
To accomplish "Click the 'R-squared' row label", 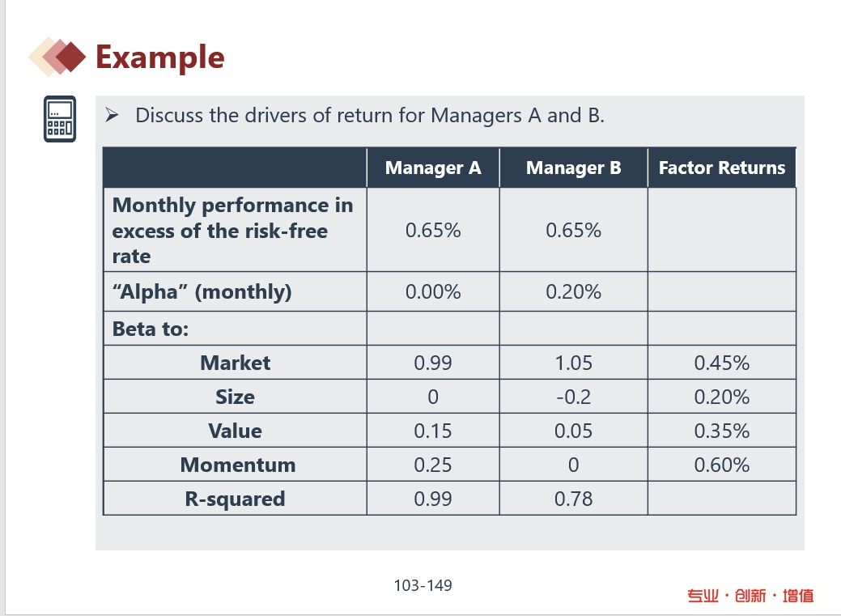I will tap(236, 499).
